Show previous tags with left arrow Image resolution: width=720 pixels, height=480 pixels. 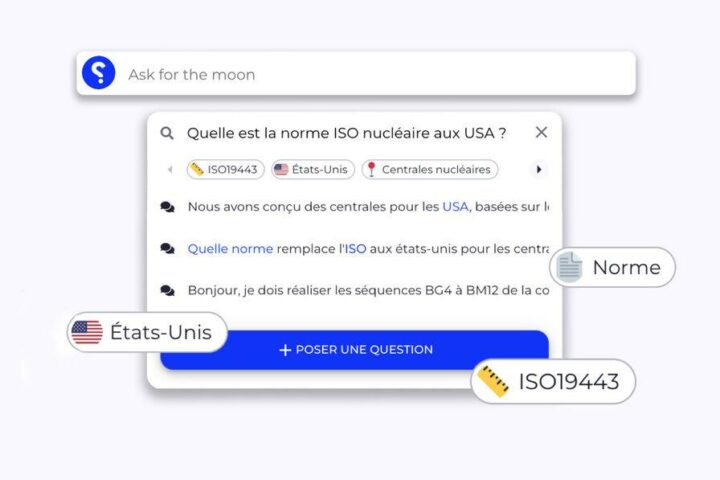click(170, 169)
